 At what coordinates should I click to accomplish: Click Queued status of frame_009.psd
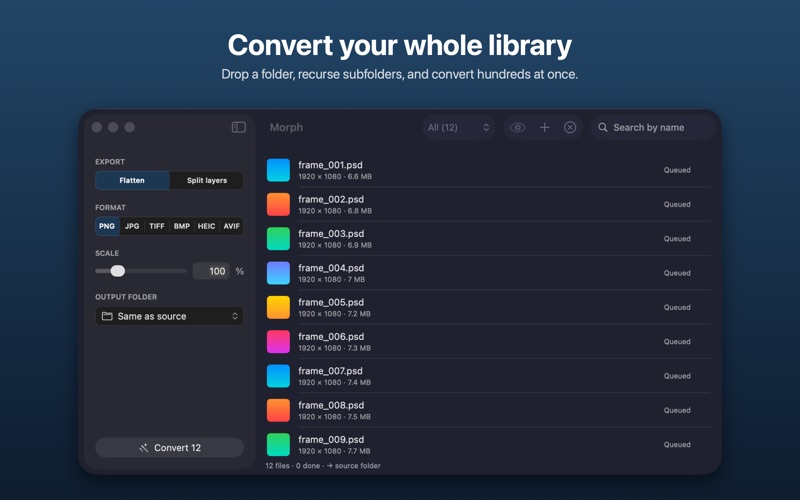point(677,444)
